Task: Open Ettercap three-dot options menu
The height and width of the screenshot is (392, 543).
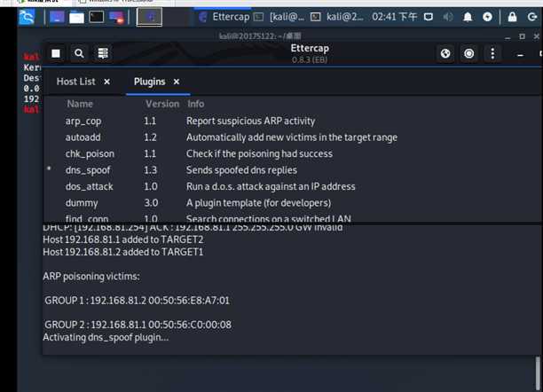Action: [492, 53]
